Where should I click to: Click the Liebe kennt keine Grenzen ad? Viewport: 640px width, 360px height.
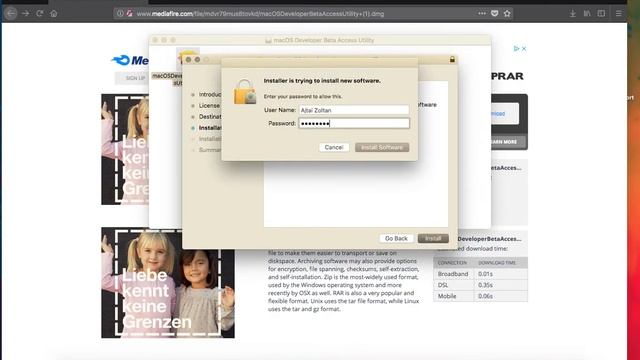pos(168,282)
